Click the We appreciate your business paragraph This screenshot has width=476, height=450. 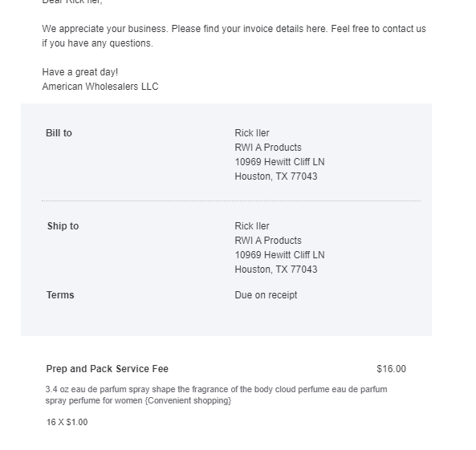pyautogui.click(x=234, y=36)
